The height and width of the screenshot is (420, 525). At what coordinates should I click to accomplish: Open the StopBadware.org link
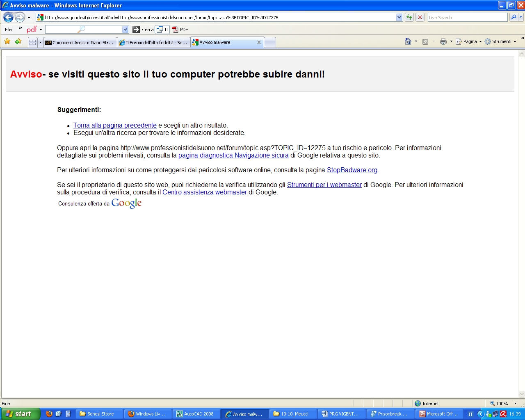point(352,170)
